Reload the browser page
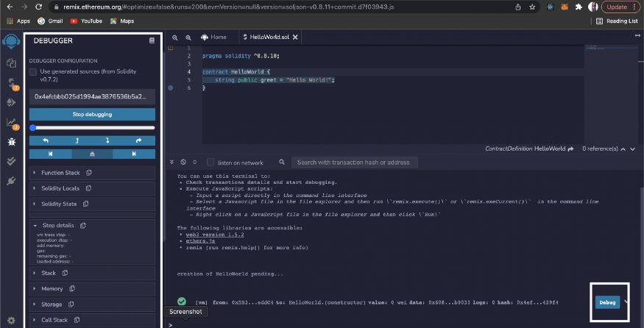This screenshot has height=328, width=644. [x=38, y=7]
